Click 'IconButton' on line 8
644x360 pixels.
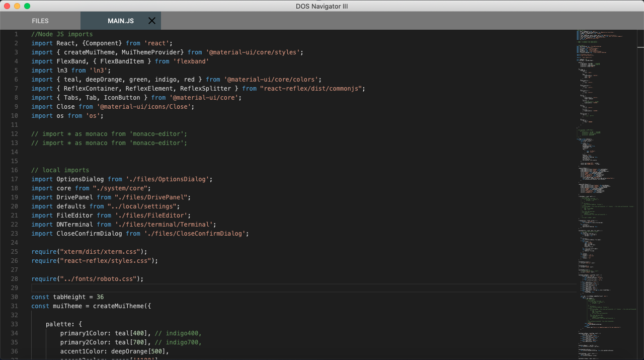point(122,98)
